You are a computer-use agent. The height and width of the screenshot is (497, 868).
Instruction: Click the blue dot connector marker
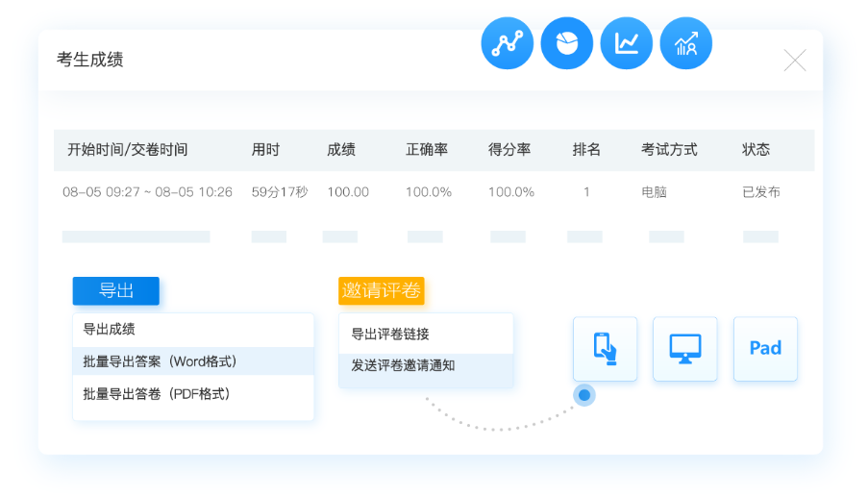pos(583,395)
